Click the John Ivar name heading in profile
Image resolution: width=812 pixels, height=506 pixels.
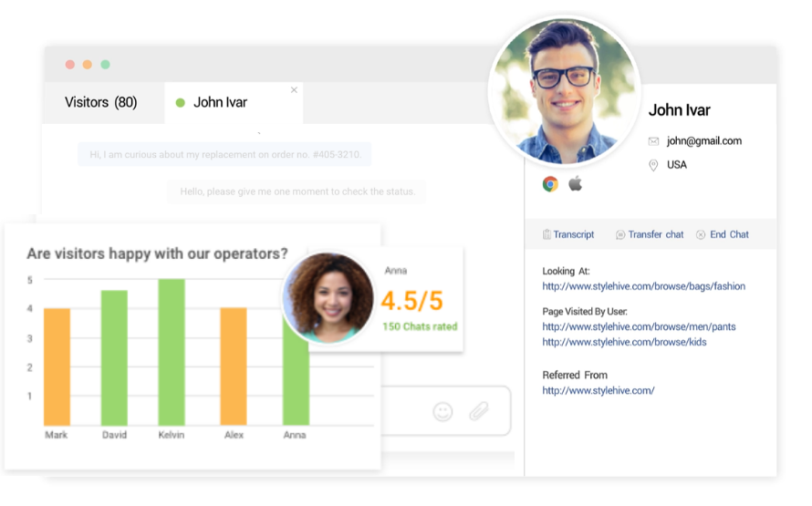coord(680,109)
